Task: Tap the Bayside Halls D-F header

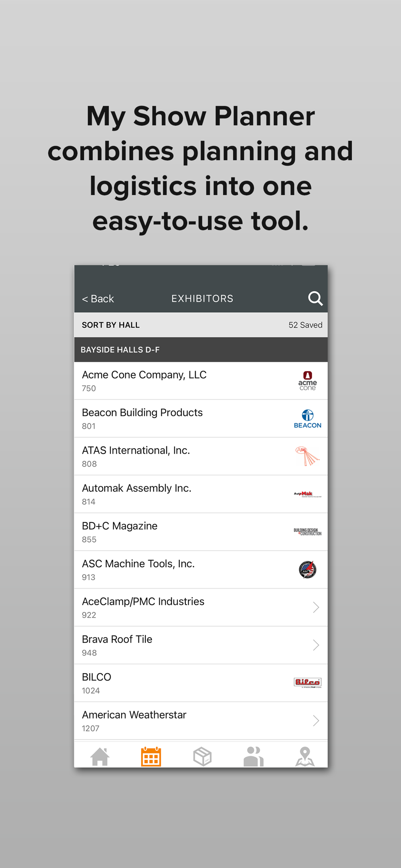Action: pyautogui.click(x=201, y=349)
